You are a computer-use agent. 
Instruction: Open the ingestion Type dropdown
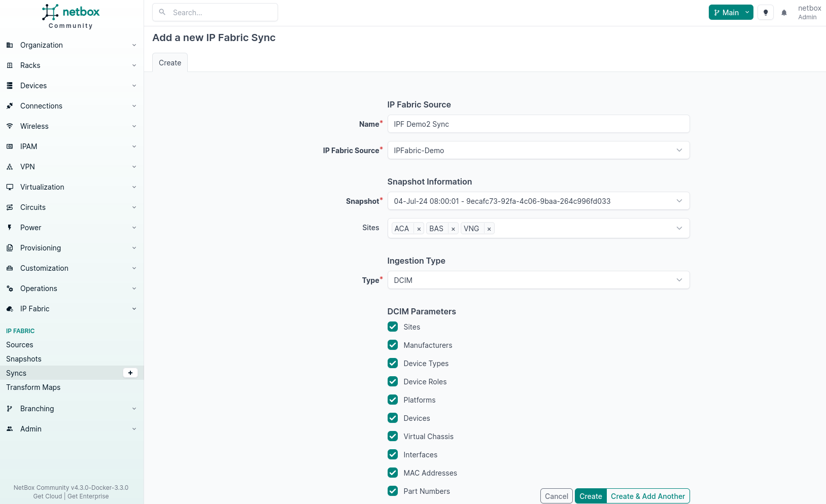[x=538, y=280]
